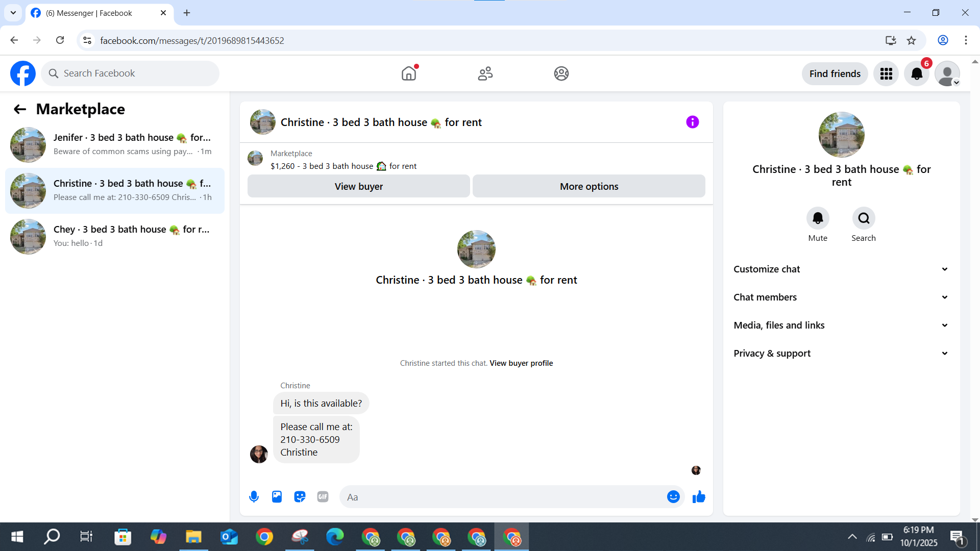Send a thumbs-up like

pos(699,497)
